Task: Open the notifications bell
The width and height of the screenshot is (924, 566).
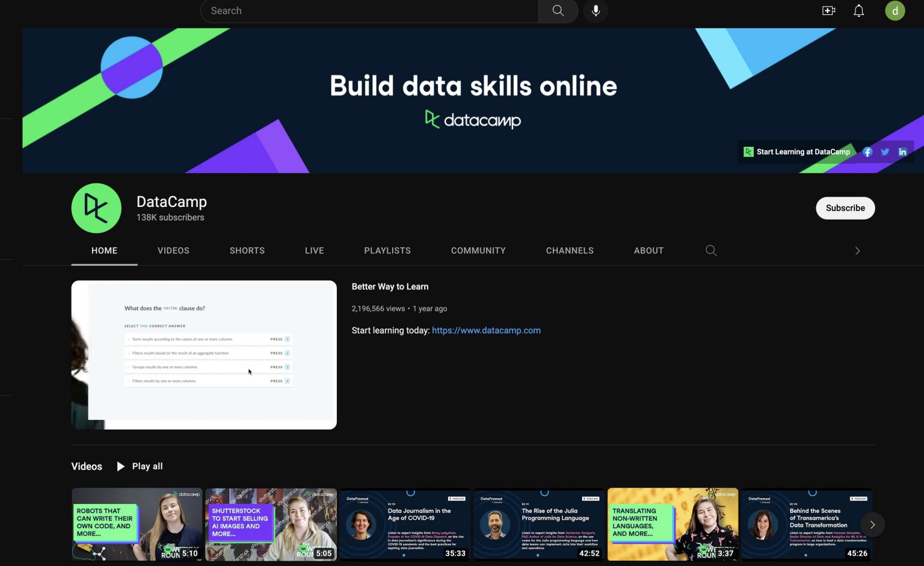Action: 858,11
